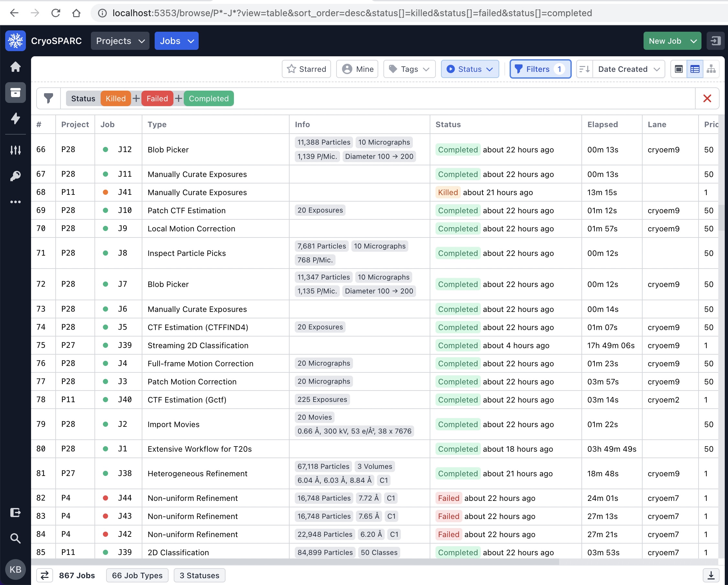Click the key icon in sidebar
The image size is (728, 585).
15,176
